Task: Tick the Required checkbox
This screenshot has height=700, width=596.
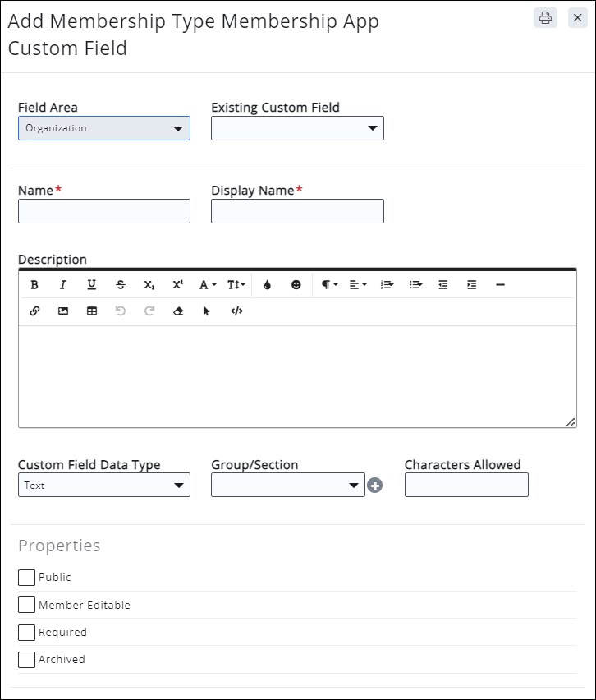Action: 27,633
